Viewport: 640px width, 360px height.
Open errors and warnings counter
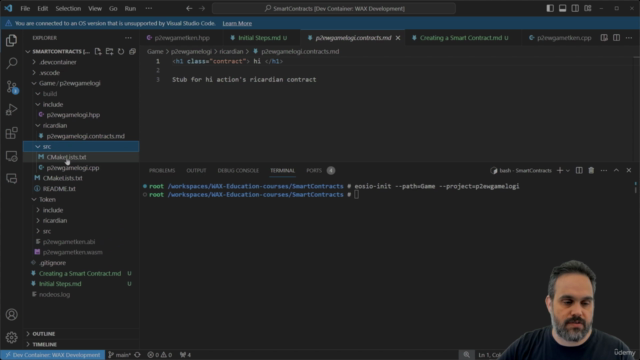[160, 355]
